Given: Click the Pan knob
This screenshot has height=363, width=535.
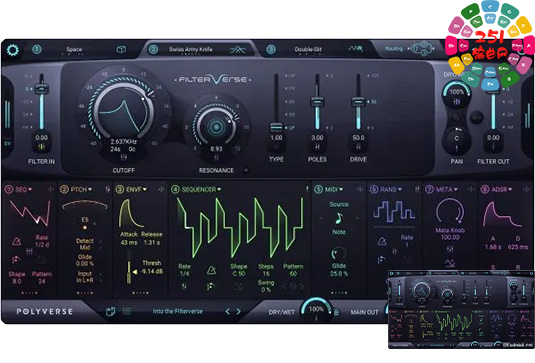Looking at the screenshot, I should coord(456,139).
